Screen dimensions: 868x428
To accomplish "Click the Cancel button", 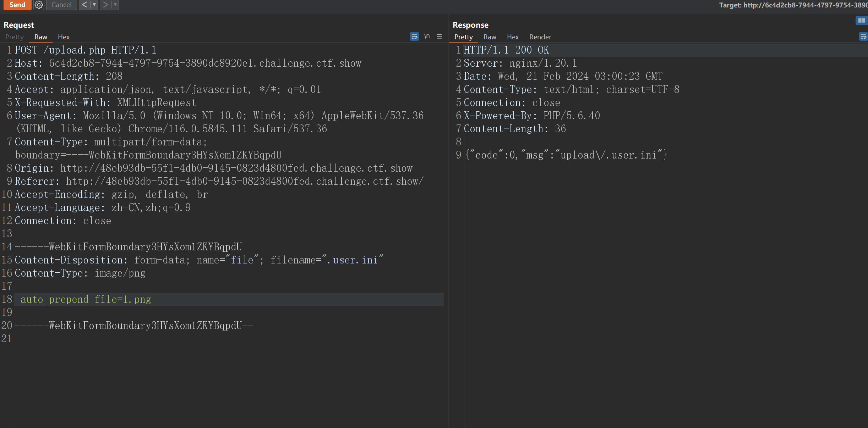I will point(61,5).
